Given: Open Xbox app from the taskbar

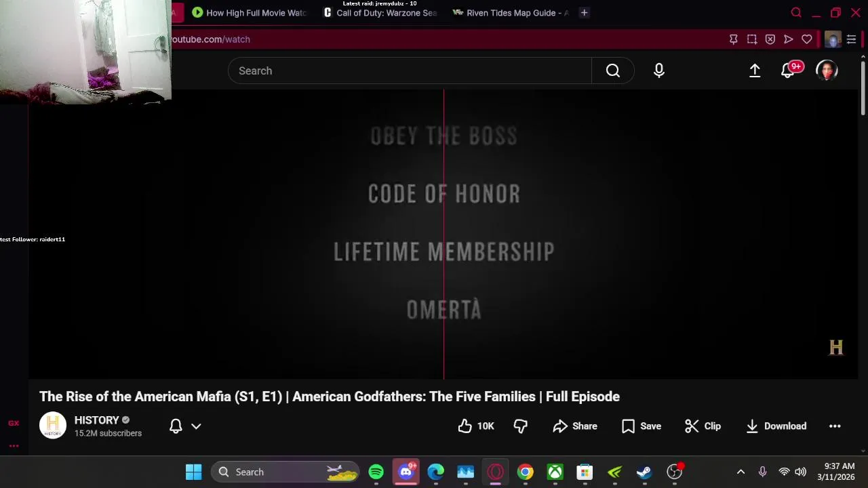Looking at the screenshot, I should coord(555,472).
